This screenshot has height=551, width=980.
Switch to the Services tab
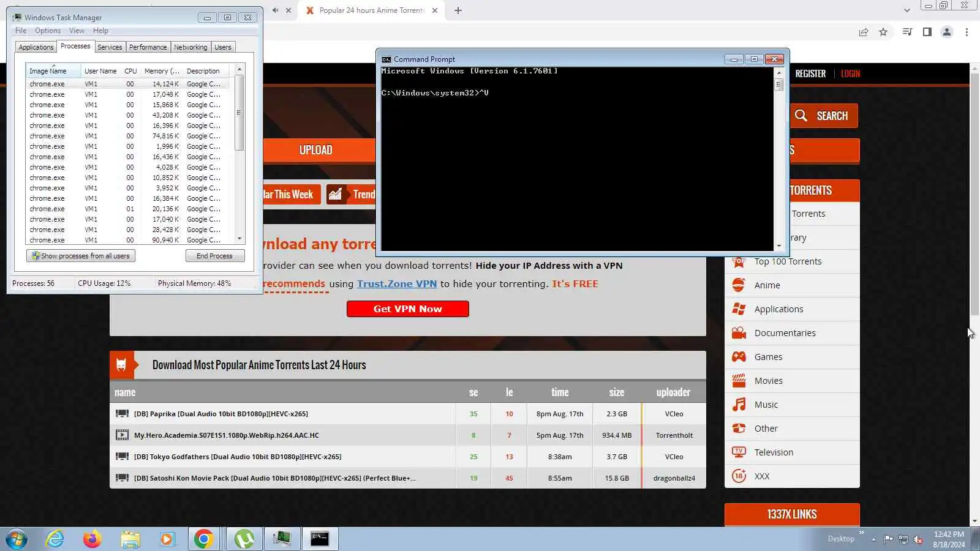point(110,47)
